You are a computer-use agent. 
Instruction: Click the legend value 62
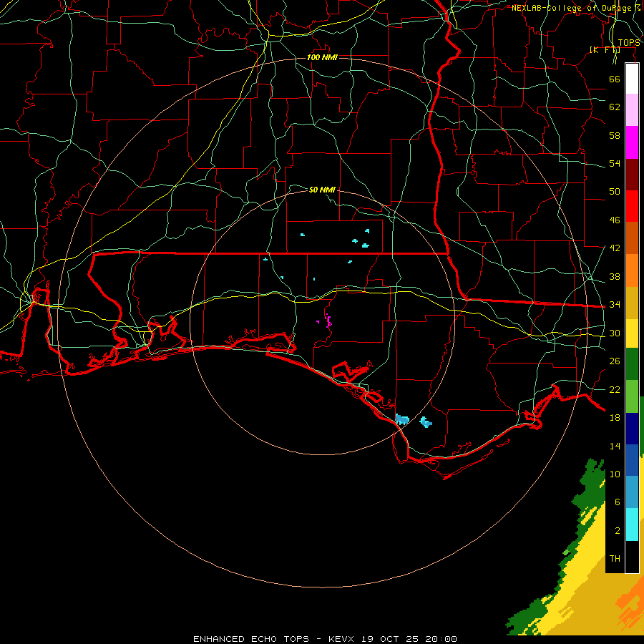coord(615,107)
